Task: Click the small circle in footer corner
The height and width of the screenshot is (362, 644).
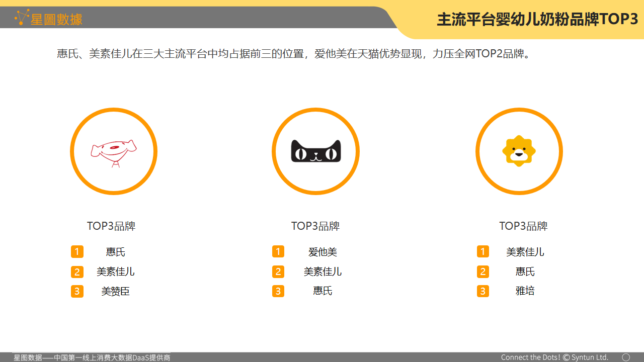Action: (626, 357)
